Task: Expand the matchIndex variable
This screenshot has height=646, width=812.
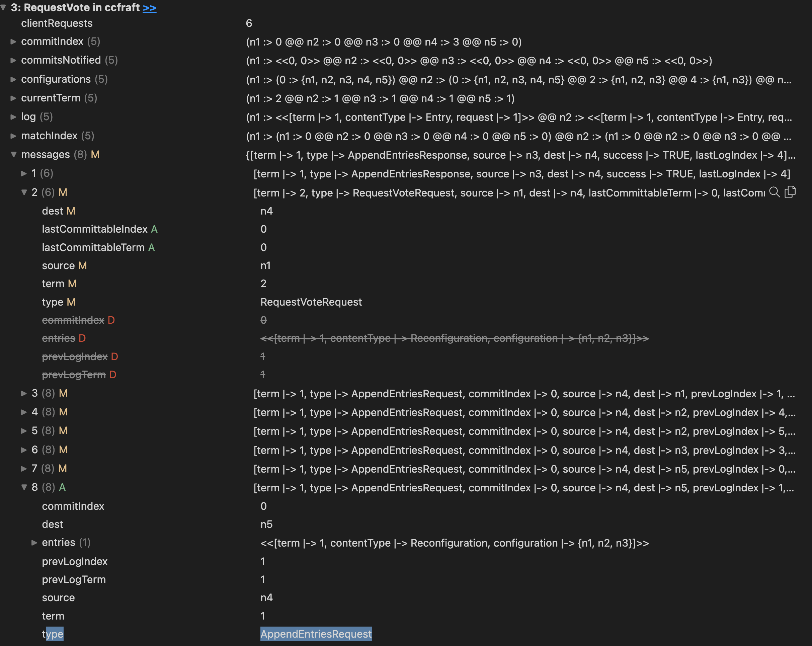Action: tap(14, 136)
